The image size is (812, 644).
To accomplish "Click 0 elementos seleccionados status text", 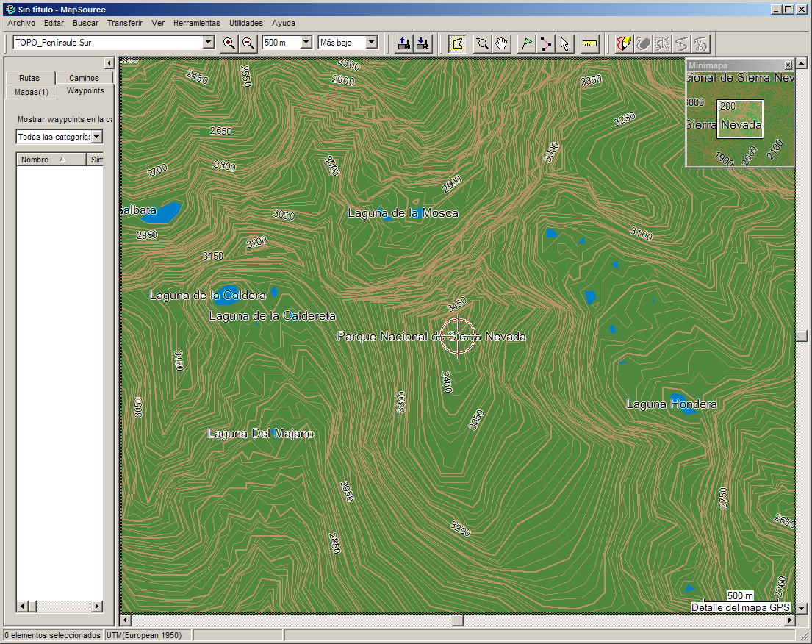I will tap(53, 635).
